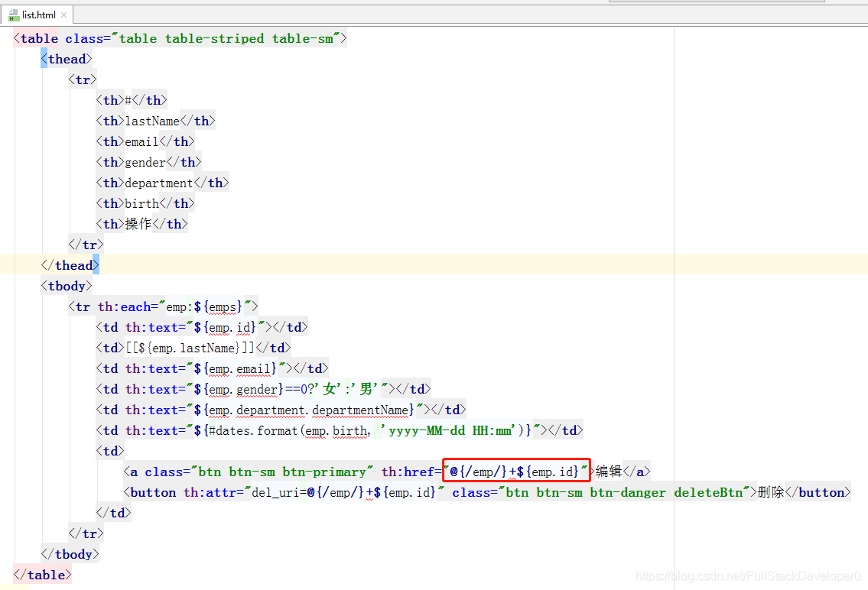This screenshot has width=868, height=590.
Task: Select the list.html editor tab
Action: [x=37, y=15]
